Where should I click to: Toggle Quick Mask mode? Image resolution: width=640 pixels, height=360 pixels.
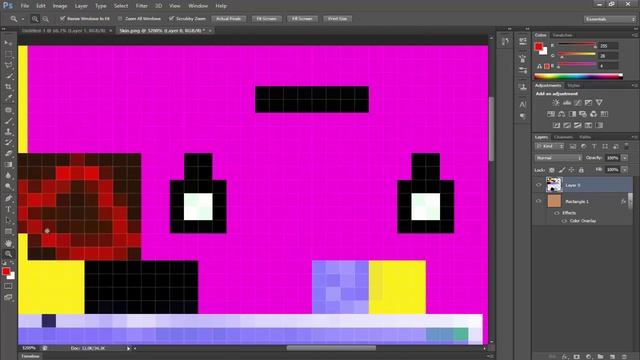(8, 287)
